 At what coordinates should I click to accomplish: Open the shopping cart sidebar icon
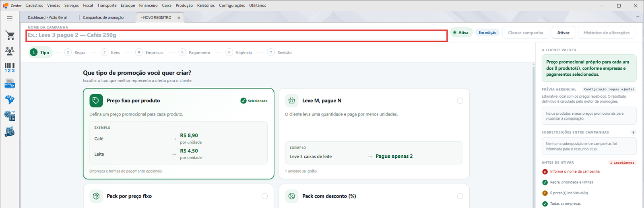pyautogui.click(x=10, y=35)
